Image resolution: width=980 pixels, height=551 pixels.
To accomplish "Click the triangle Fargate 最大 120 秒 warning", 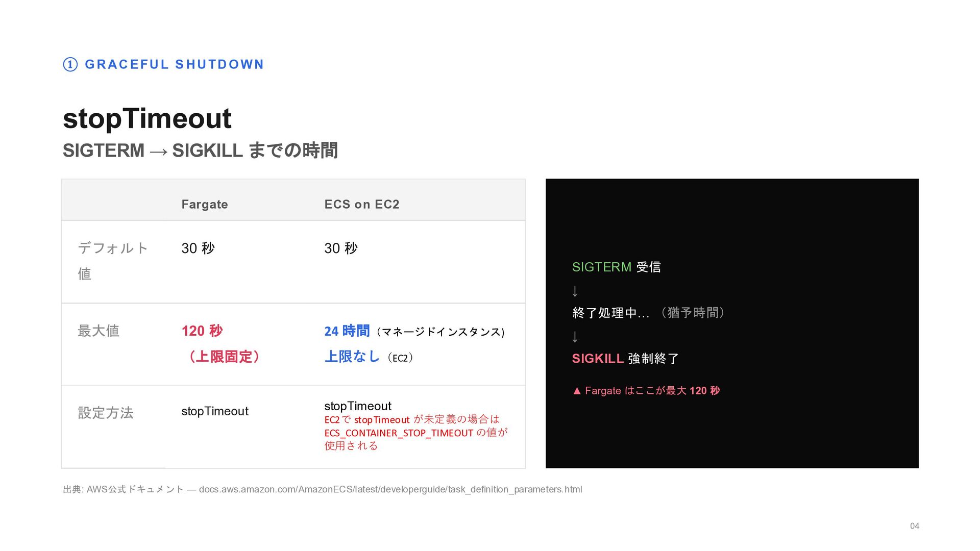I will click(646, 391).
